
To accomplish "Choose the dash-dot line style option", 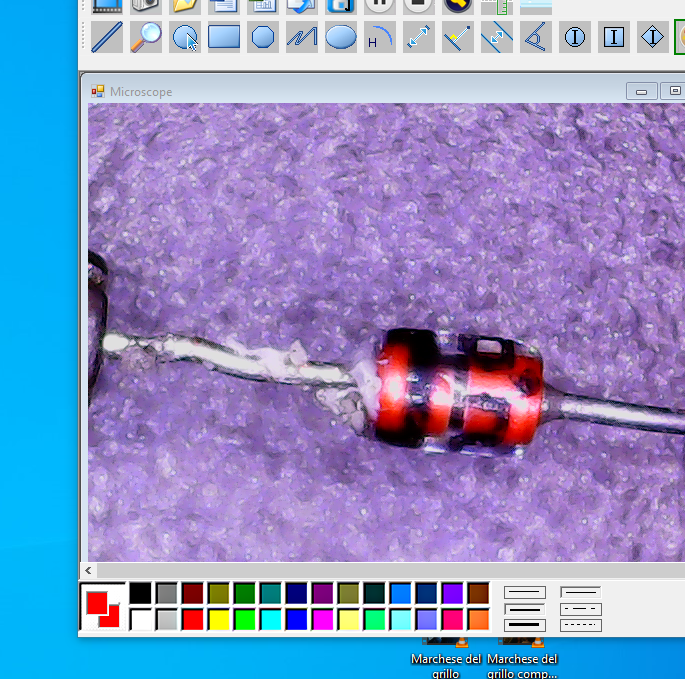I will (581, 609).
